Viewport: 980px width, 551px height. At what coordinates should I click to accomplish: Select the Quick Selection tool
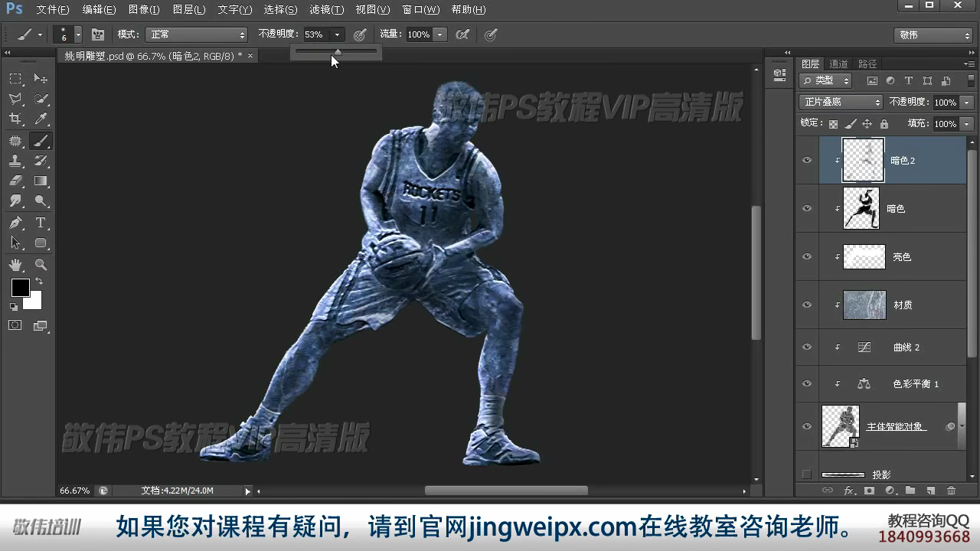click(x=41, y=99)
